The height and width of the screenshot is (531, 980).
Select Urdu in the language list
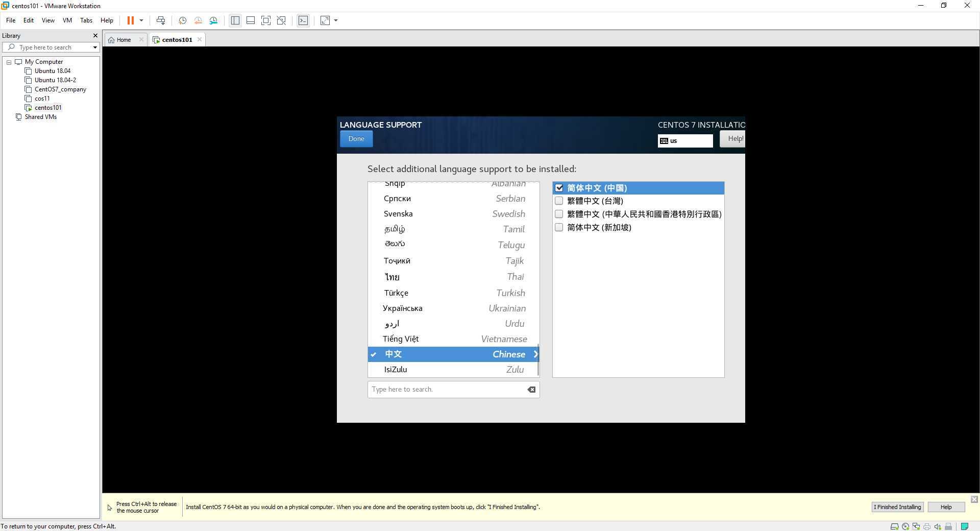click(x=453, y=324)
